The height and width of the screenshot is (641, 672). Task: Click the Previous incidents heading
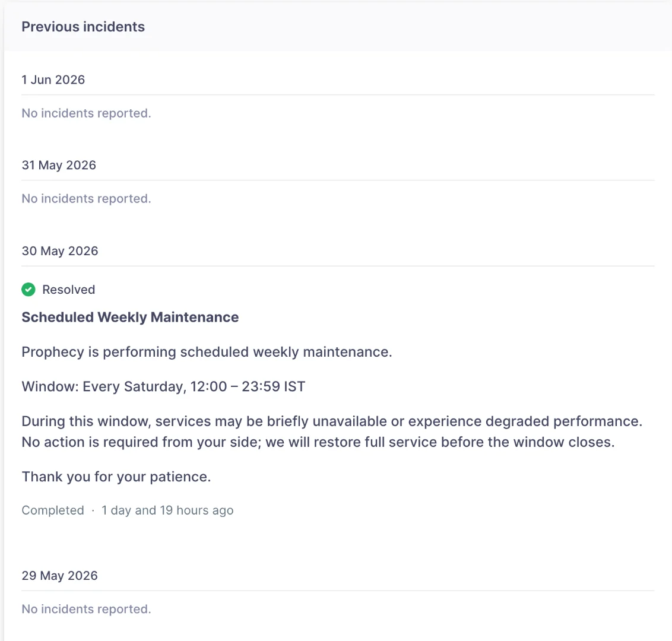[x=83, y=27]
